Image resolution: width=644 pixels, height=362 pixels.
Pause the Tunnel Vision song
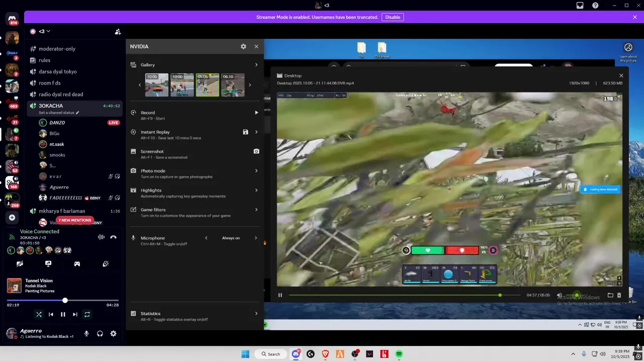pyautogui.click(x=63, y=314)
